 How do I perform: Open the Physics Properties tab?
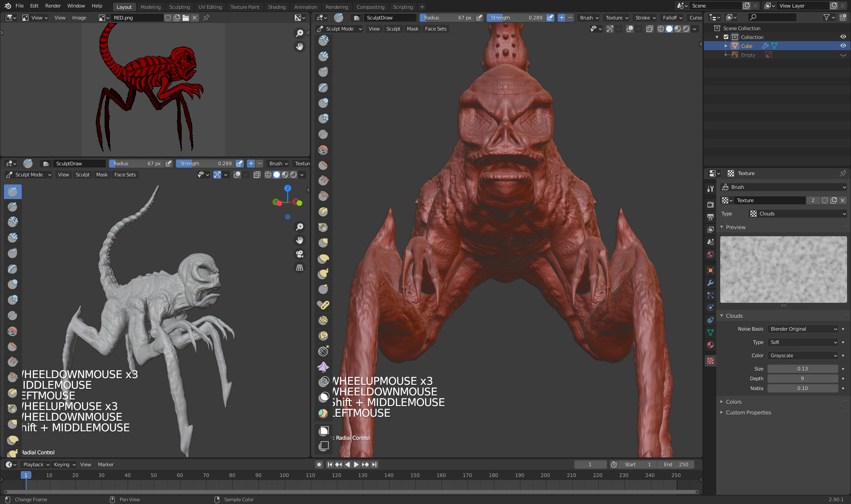tap(710, 308)
